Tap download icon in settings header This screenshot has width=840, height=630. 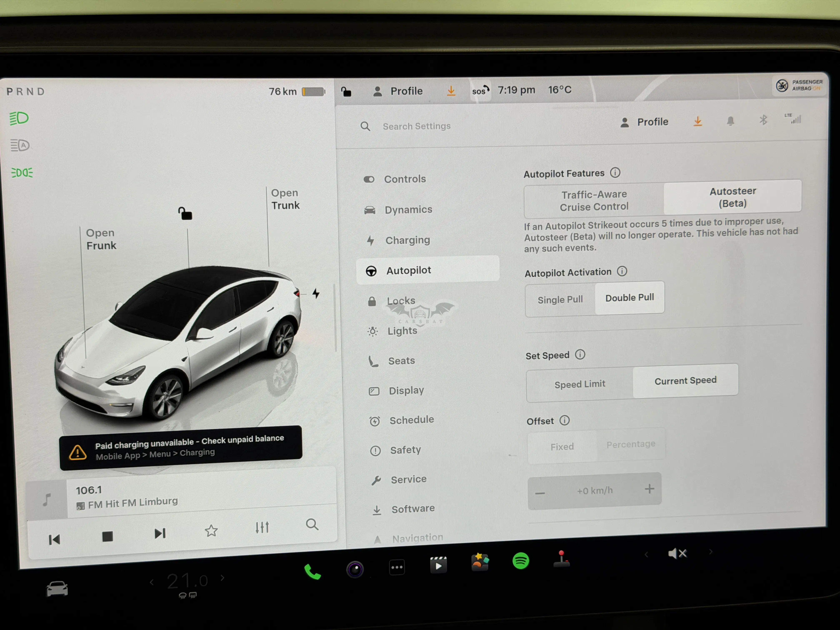pos(697,121)
